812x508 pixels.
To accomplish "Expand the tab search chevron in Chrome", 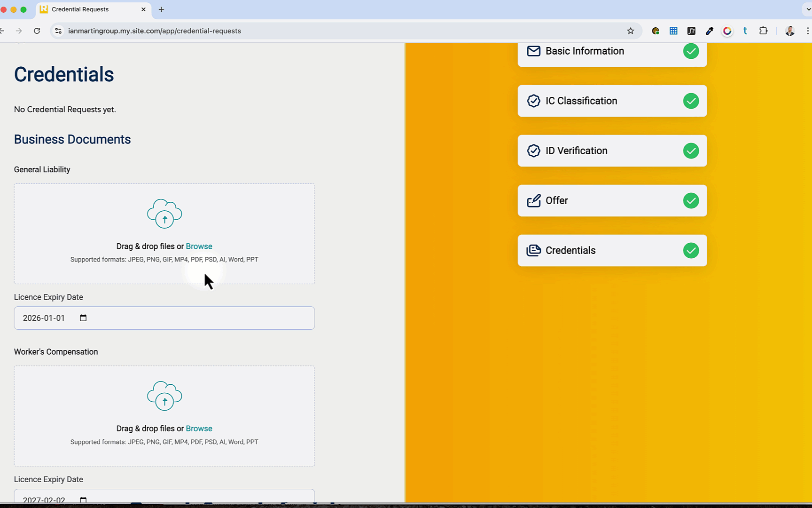I will tap(808, 9).
